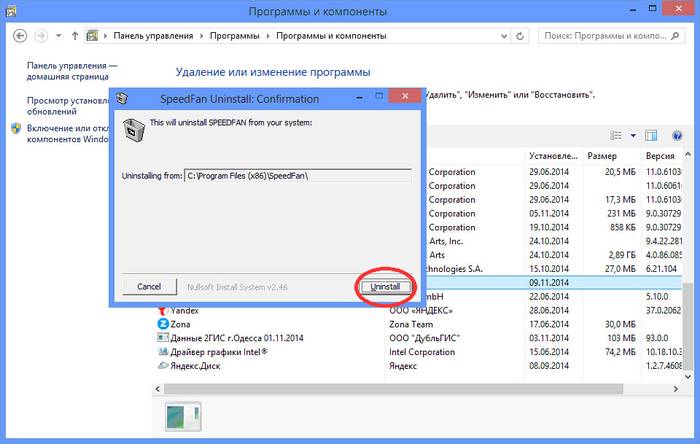Click the selected program thumbnail in details pane
Image resolution: width=700 pixels, height=444 pixels.
tap(183, 416)
